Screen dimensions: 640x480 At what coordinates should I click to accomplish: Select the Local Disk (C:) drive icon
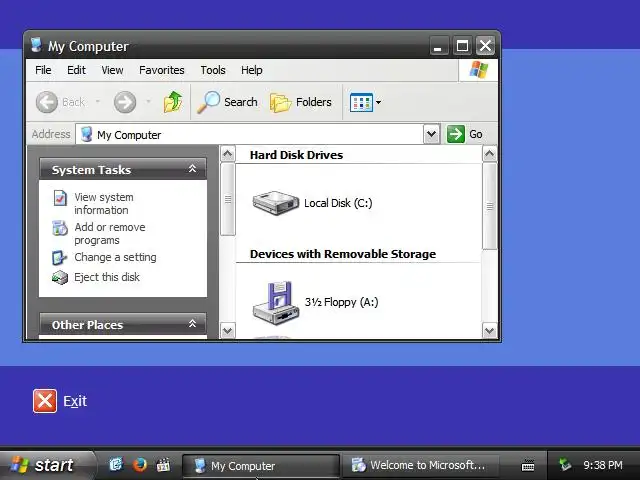pos(276,202)
